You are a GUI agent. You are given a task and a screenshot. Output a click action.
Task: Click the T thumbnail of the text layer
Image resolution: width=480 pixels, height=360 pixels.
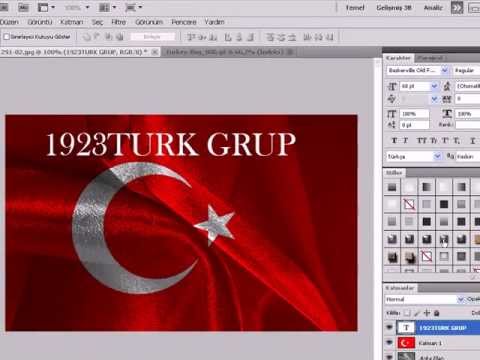pyautogui.click(x=406, y=328)
